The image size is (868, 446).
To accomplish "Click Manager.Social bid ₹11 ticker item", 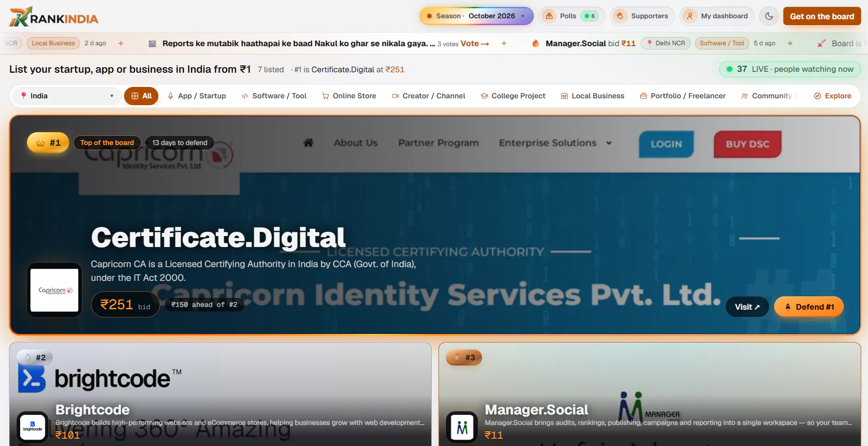I will pos(591,43).
